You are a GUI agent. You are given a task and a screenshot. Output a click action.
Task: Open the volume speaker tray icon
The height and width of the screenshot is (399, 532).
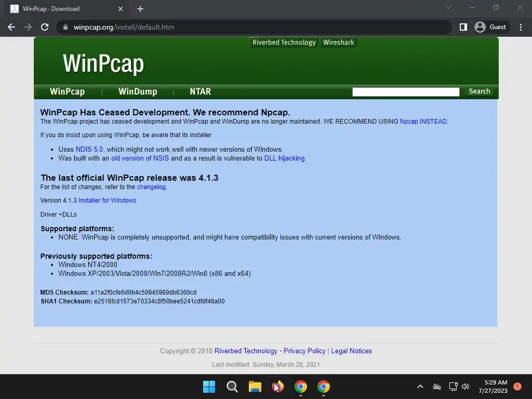(465, 387)
